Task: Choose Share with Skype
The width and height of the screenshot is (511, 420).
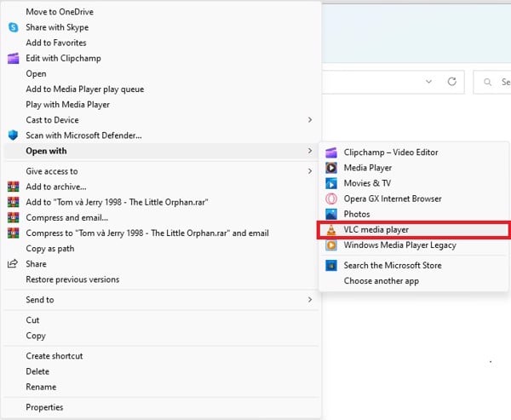Action: [x=57, y=27]
